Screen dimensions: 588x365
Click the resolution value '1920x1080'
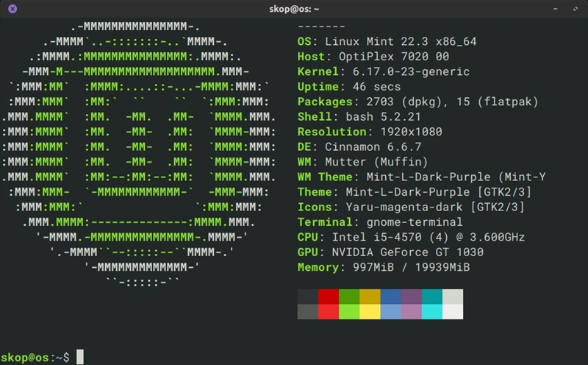click(x=411, y=132)
